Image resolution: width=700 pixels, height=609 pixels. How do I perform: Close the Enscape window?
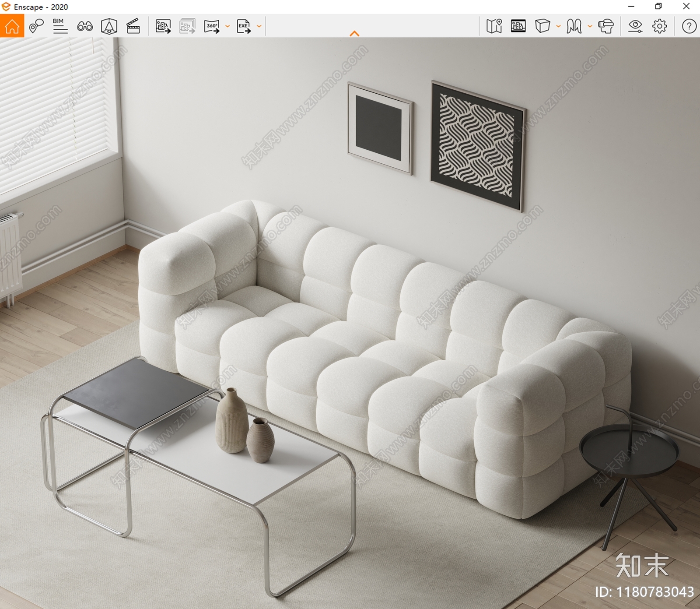(686, 7)
